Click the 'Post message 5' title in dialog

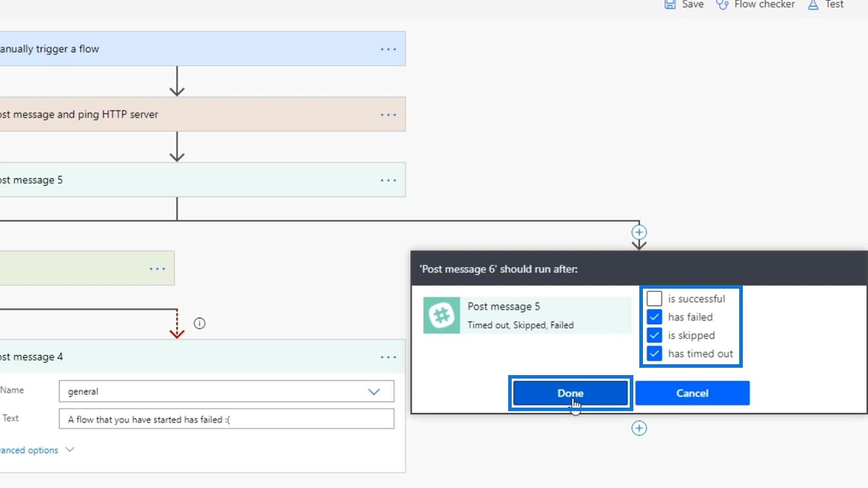(504, 307)
